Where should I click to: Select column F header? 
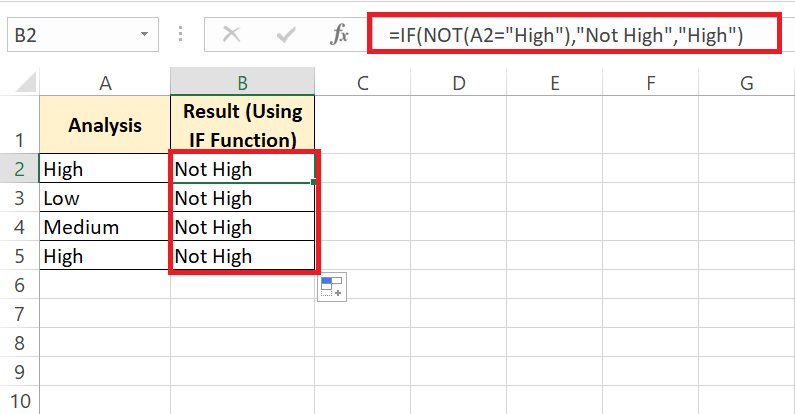tap(651, 83)
